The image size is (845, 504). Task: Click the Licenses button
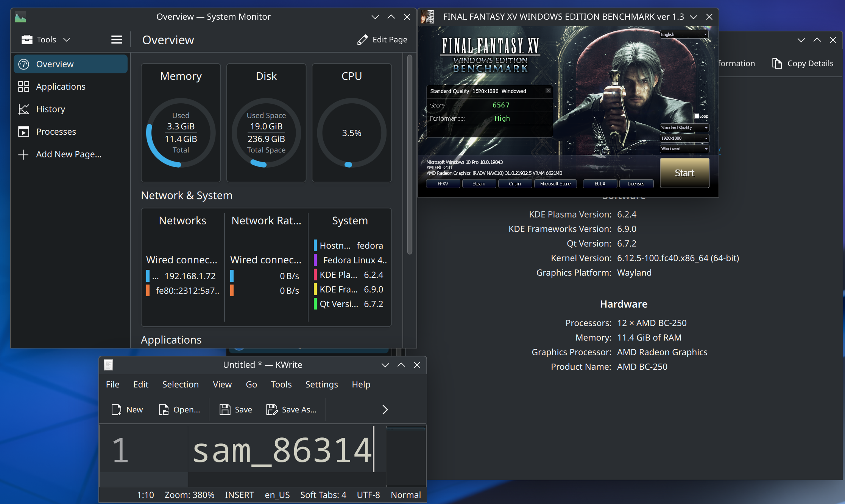coord(636,184)
